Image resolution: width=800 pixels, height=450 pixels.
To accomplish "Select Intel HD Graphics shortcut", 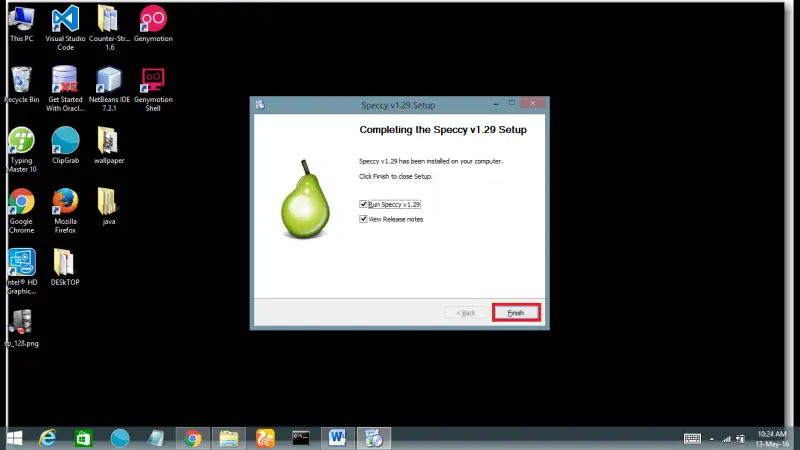I will click(21, 272).
